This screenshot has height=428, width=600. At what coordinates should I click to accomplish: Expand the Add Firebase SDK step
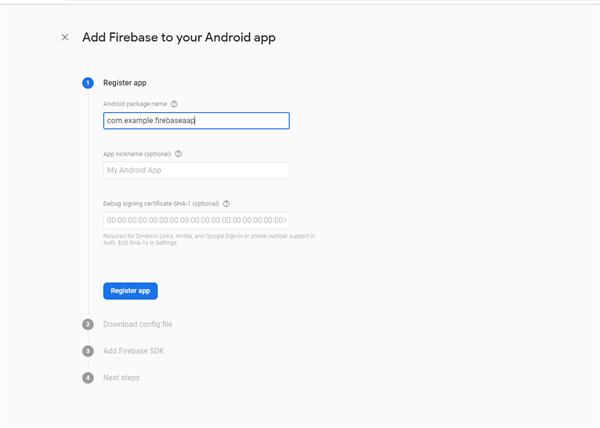136,351
